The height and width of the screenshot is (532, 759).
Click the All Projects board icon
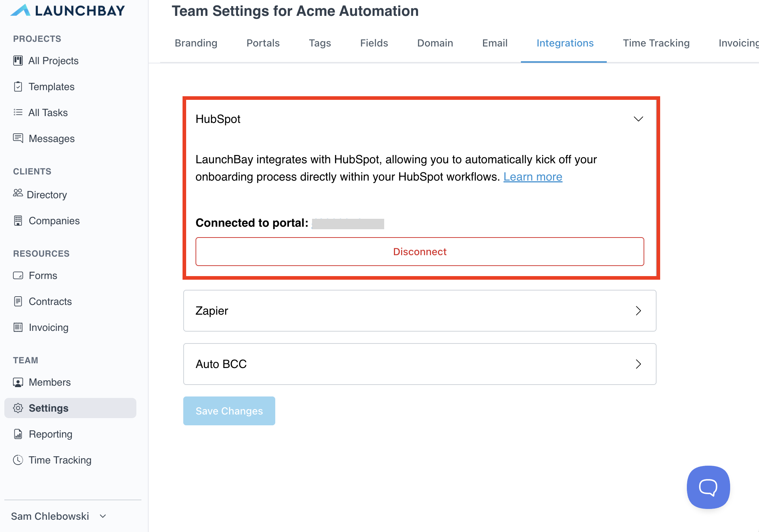(18, 61)
